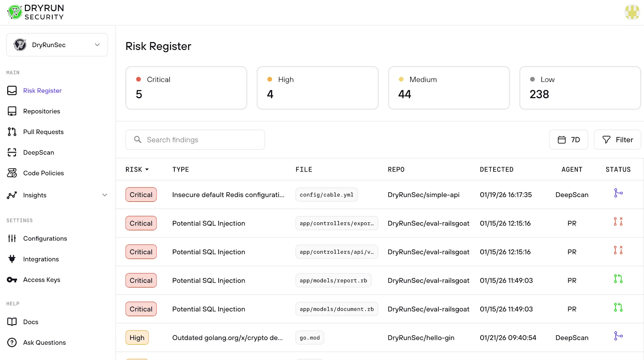Expand the Insights submenu chevron
Viewport: 644px width, 360px height.
[105, 195]
